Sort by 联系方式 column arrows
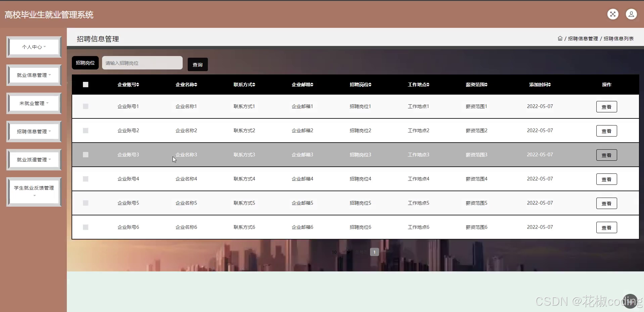 pos(254,85)
